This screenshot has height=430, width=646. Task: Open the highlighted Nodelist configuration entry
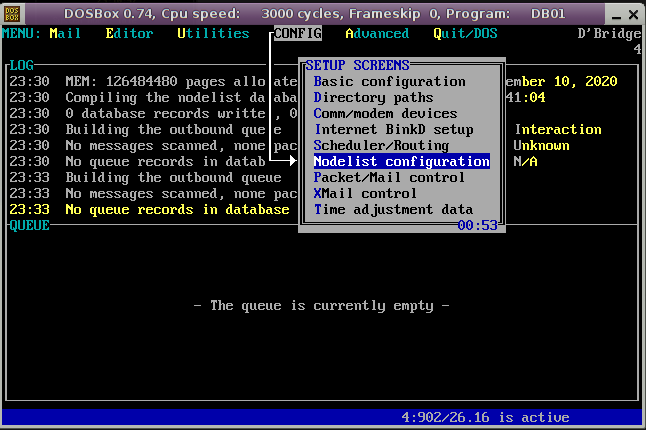(401, 161)
